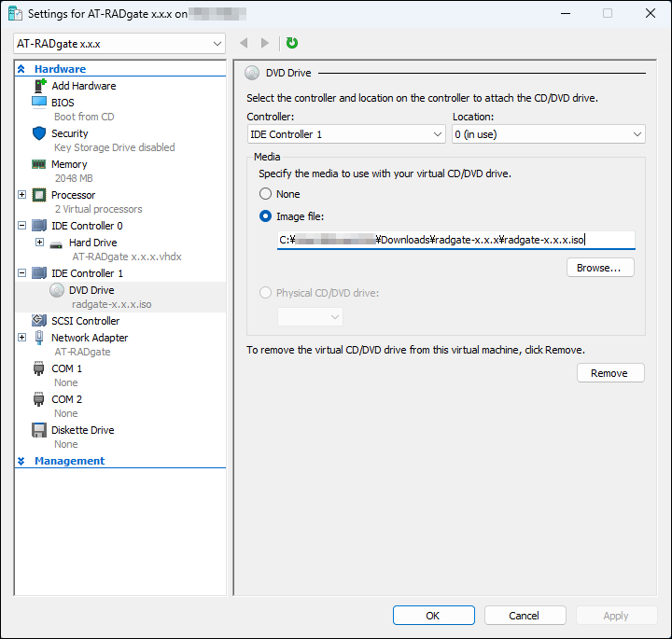Open the virtual machine selector dropdown

pos(120,44)
